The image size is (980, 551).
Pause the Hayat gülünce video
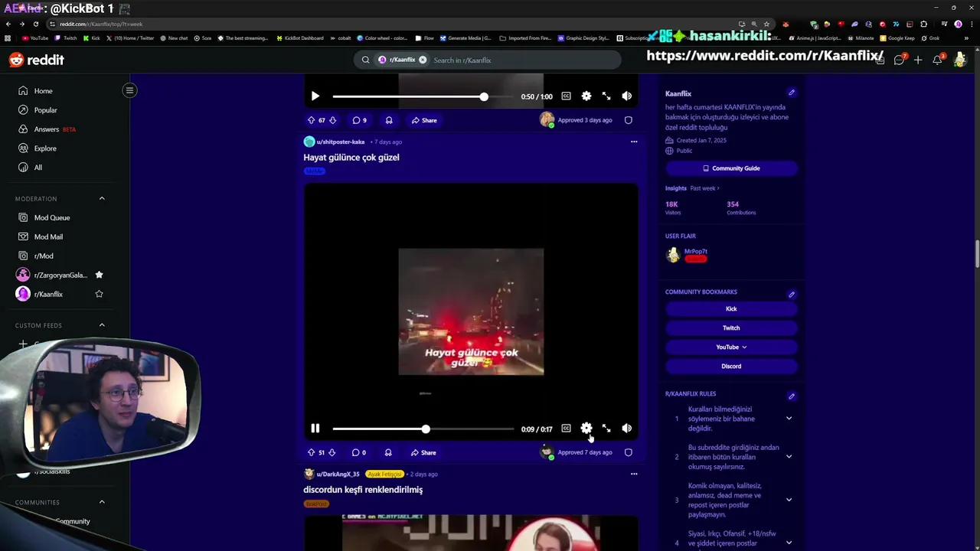[x=315, y=429]
